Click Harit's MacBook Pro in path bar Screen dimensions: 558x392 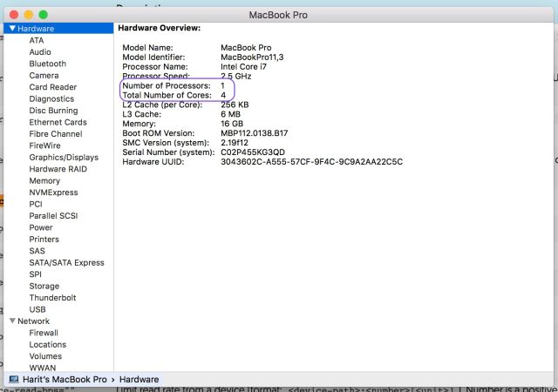coord(65,380)
